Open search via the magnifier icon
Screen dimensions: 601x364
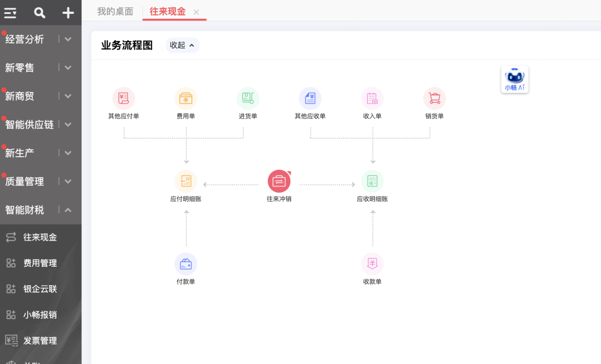tap(40, 13)
